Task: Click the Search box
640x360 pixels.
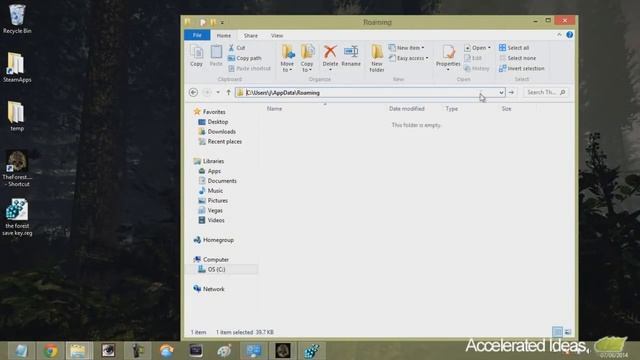Action: (545, 93)
